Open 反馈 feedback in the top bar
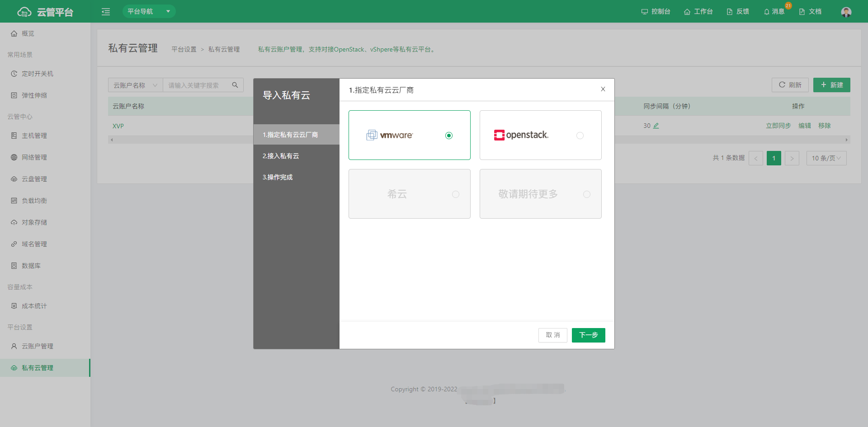868x427 pixels. [738, 11]
